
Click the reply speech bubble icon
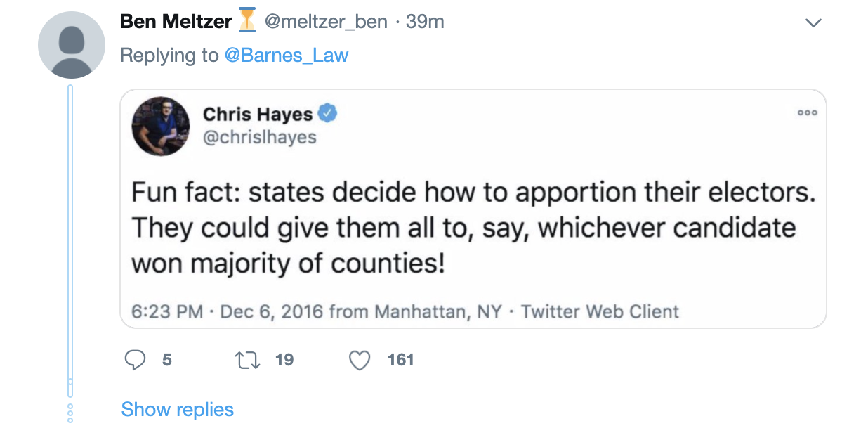click(x=134, y=361)
